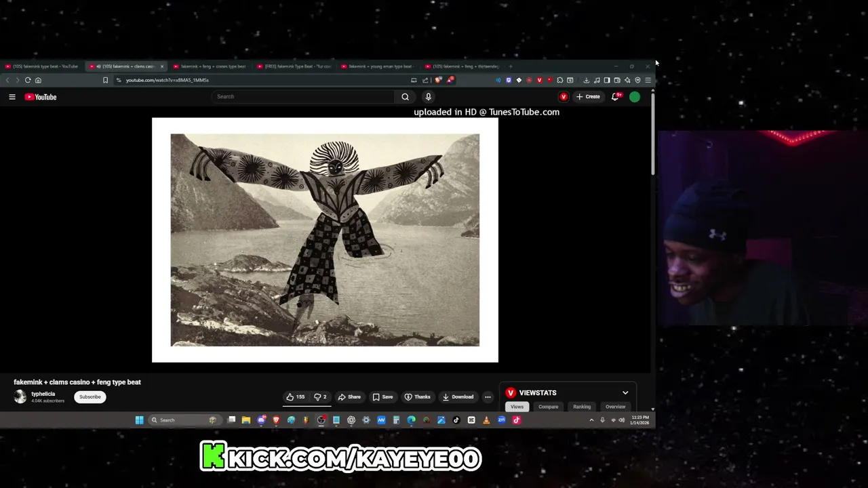Show hidden system tray icons chevron
868x488 pixels.
pos(591,420)
